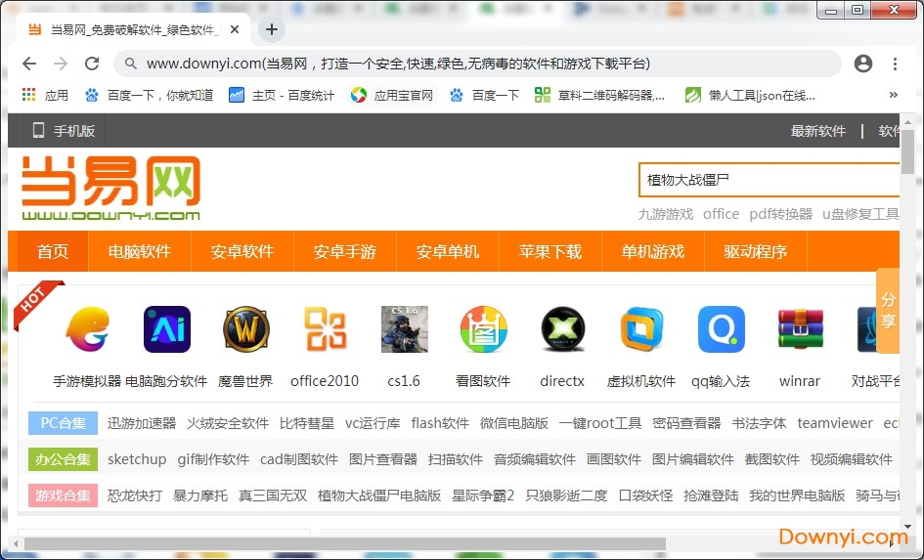Open the 看图软件 icon

[483, 329]
